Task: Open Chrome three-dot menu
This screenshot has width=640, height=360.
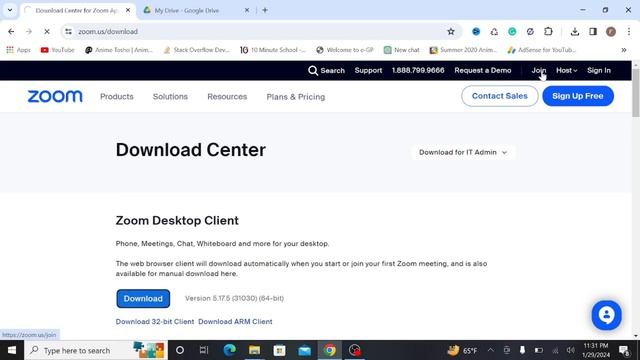Action: tap(629, 31)
